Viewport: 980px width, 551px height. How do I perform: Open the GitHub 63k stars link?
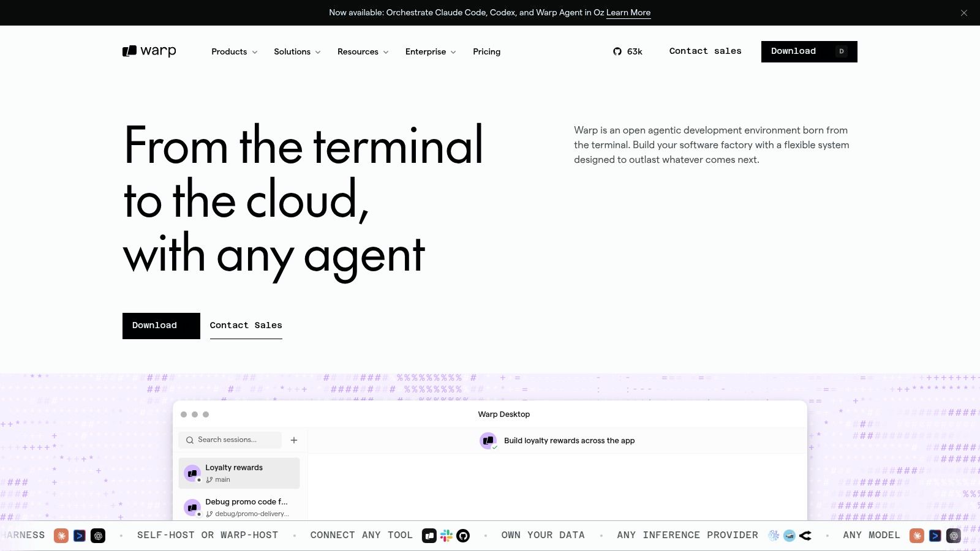[x=628, y=51]
